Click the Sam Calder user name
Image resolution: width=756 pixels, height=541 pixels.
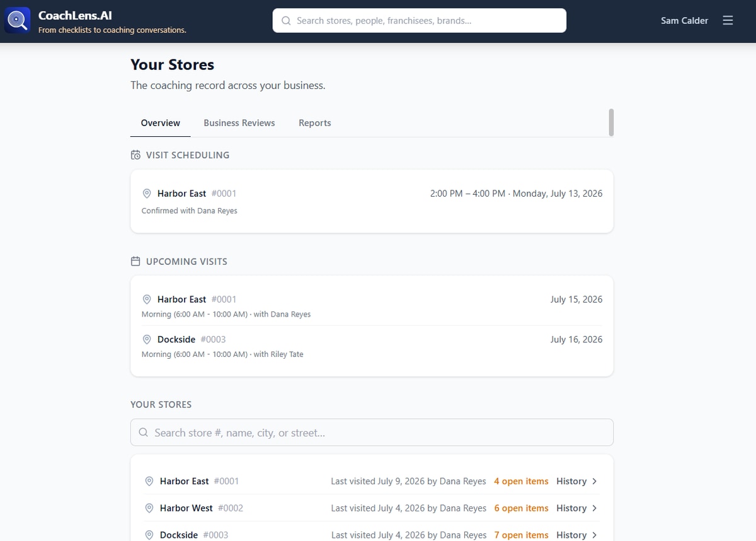(x=684, y=21)
